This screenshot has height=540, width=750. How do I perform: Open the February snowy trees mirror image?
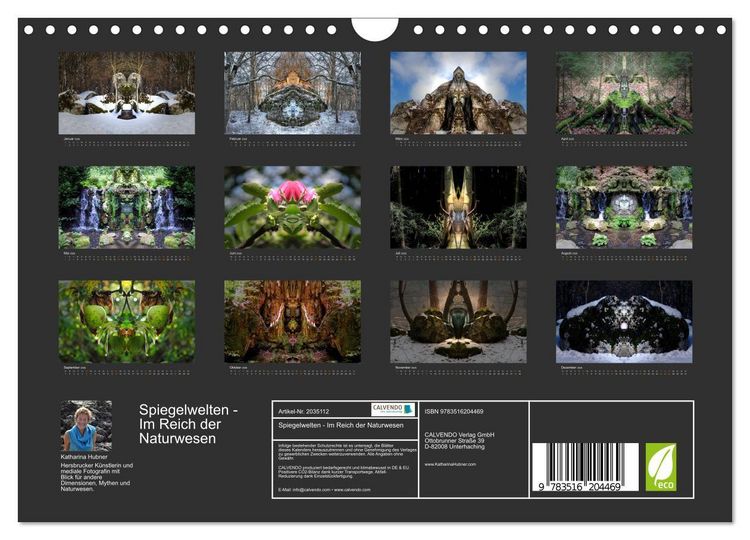[x=292, y=93]
